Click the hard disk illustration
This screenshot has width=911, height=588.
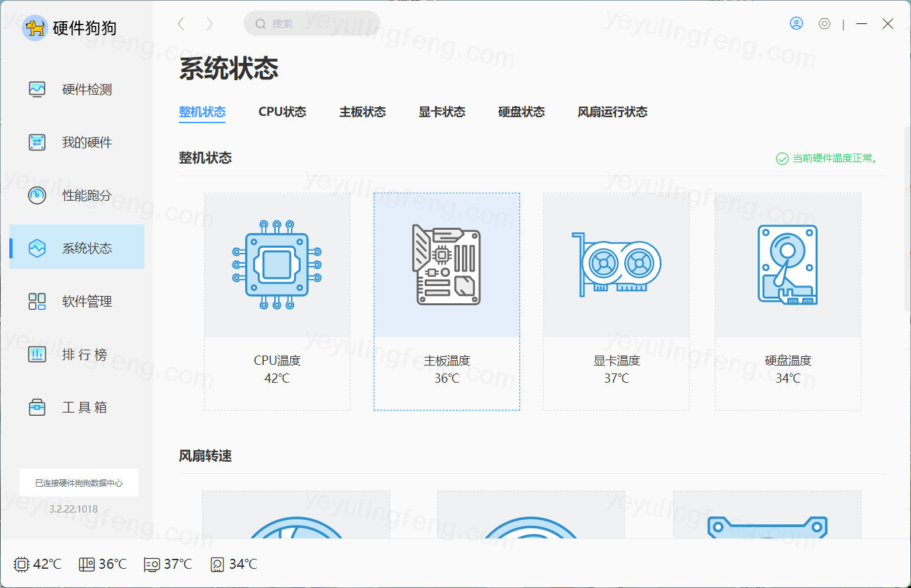point(788,265)
